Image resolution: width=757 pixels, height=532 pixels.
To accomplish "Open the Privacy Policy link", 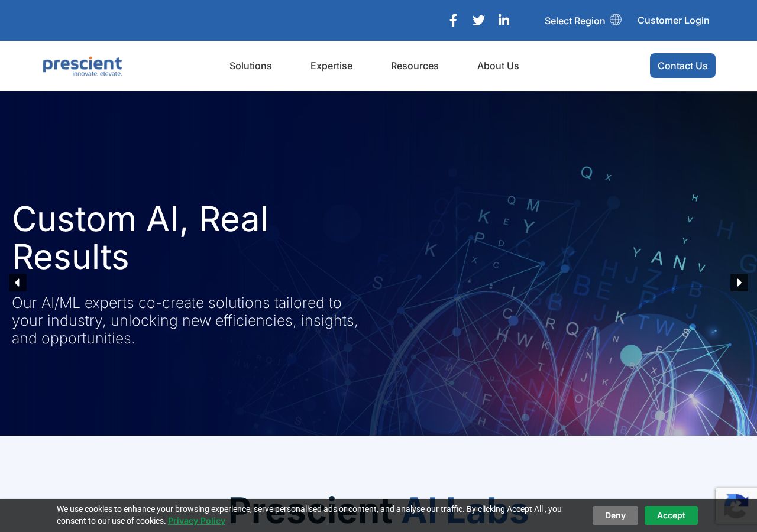I will [x=196, y=521].
